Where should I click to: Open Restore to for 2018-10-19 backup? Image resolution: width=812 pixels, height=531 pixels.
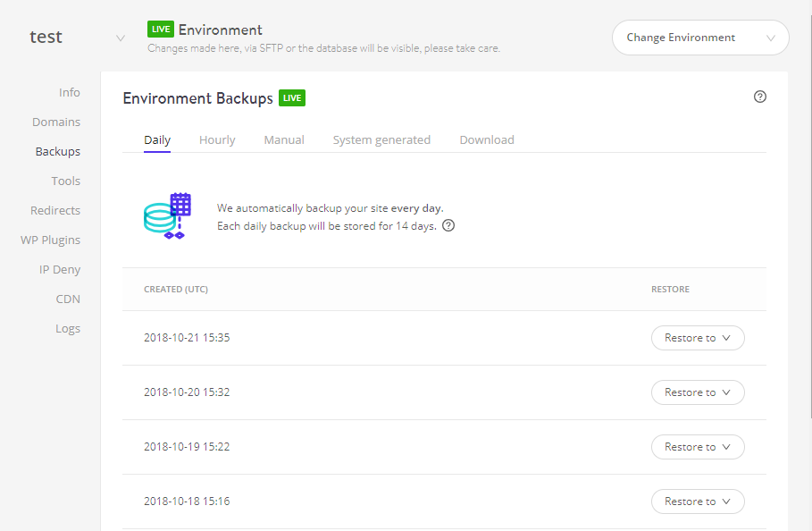tap(698, 447)
